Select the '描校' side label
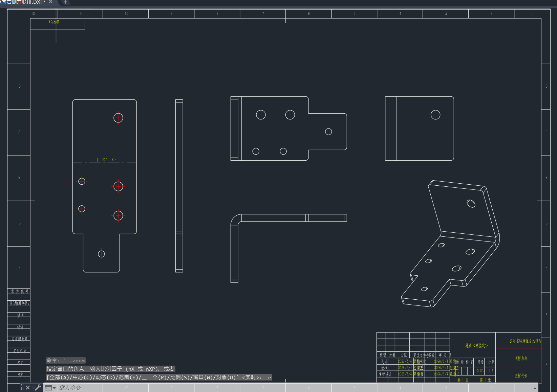The image size is (557, 392). [x=20, y=327]
